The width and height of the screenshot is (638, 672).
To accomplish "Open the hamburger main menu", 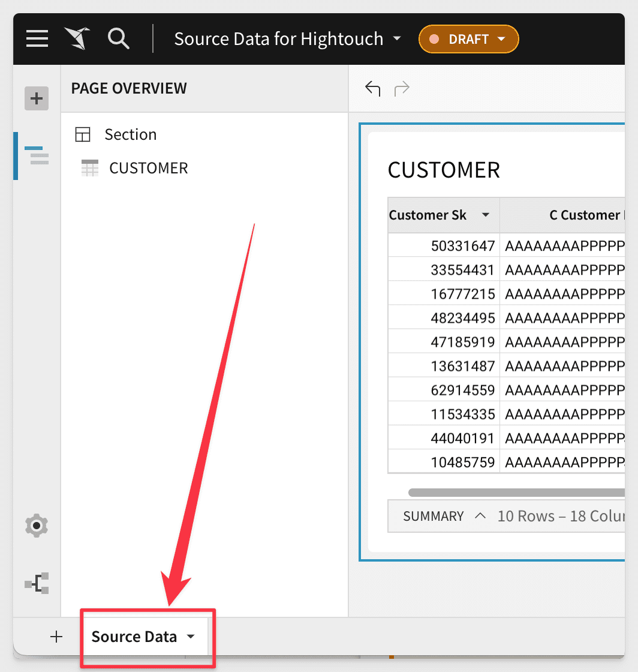I will (x=37, y=39).
